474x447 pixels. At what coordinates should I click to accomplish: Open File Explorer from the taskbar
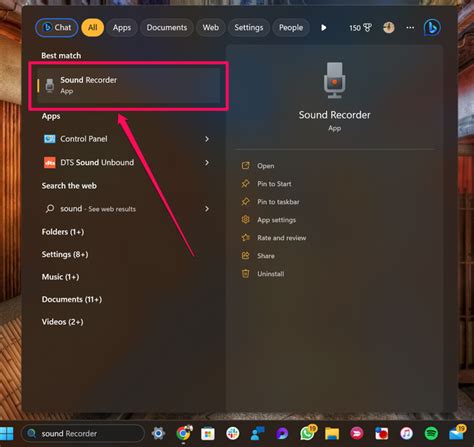[332, 434]
